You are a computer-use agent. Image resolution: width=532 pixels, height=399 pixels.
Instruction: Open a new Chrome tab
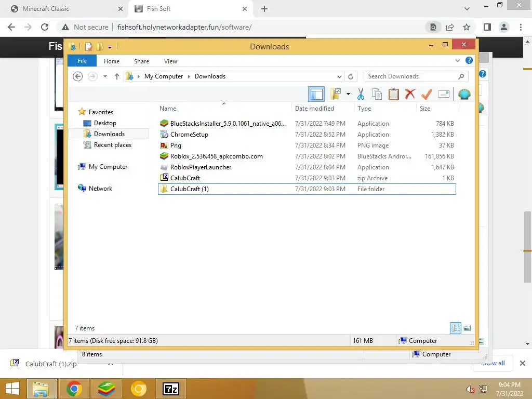click(x=264, y=9)
